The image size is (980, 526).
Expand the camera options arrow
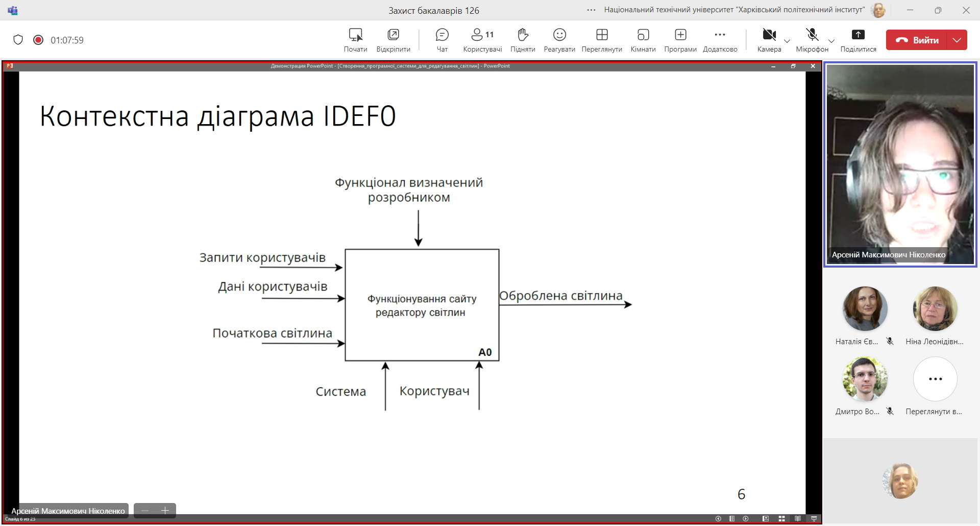click(x=787, y=41)
